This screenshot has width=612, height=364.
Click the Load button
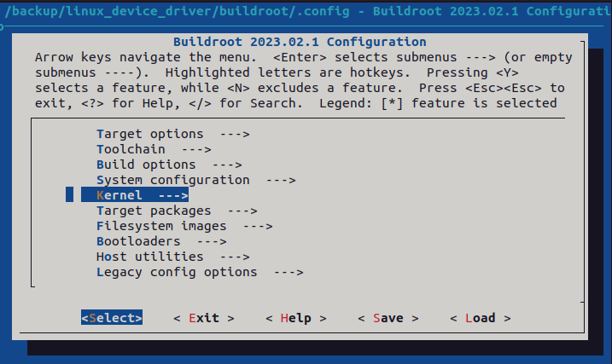[480, 318]
